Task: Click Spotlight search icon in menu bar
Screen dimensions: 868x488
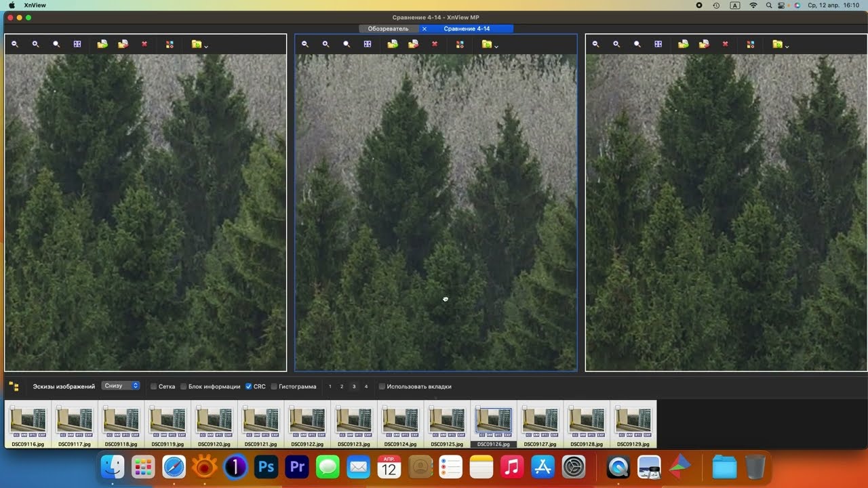Action: click(769, 5)
